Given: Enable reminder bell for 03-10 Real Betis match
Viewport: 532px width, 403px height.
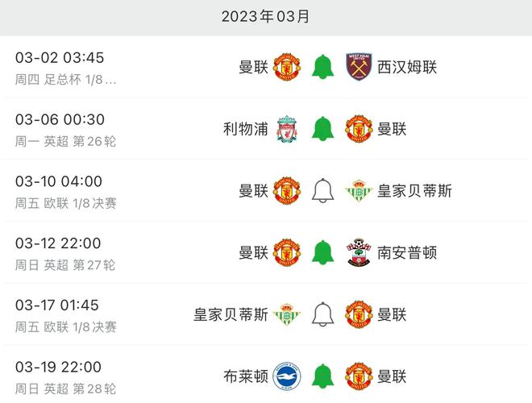Looking at the screenshot, I should point(323,190).
